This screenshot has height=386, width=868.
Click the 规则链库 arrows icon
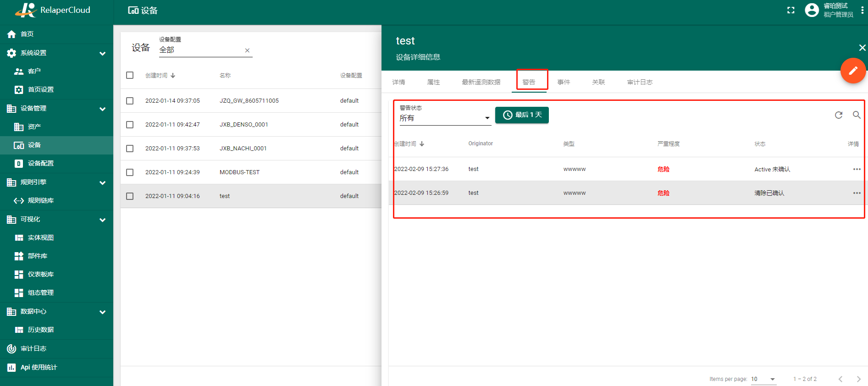(19, 200)
